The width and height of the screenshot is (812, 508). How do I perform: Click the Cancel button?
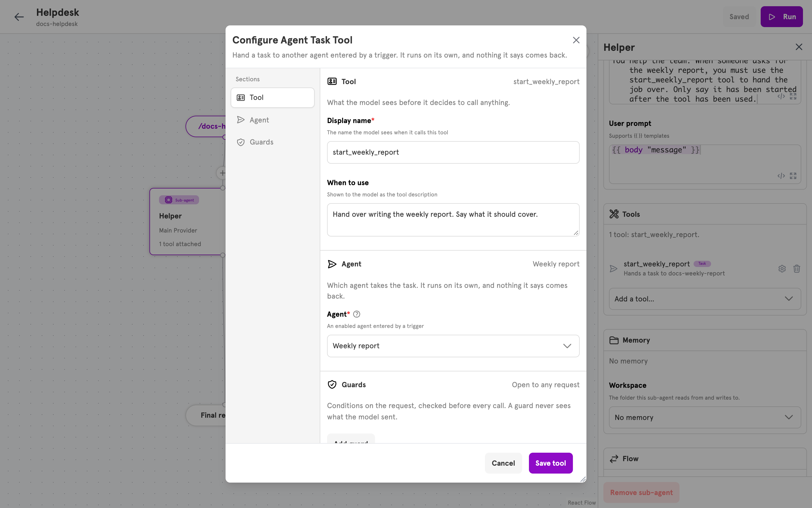click(x=503, y=463)
